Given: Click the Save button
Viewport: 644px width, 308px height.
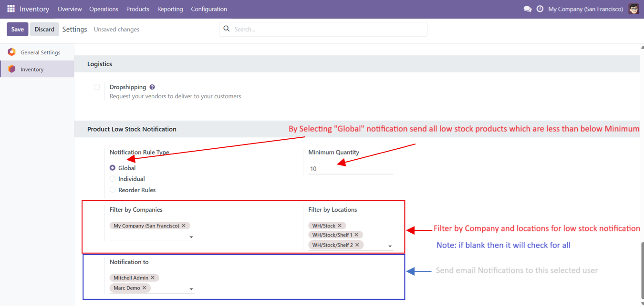Looking at the screenshot, I should tap(18, 29).
